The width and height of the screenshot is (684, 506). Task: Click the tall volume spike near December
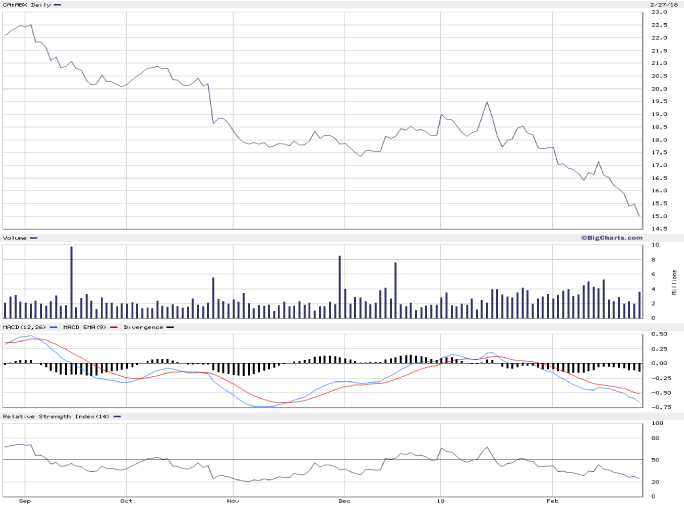[340, 287]
